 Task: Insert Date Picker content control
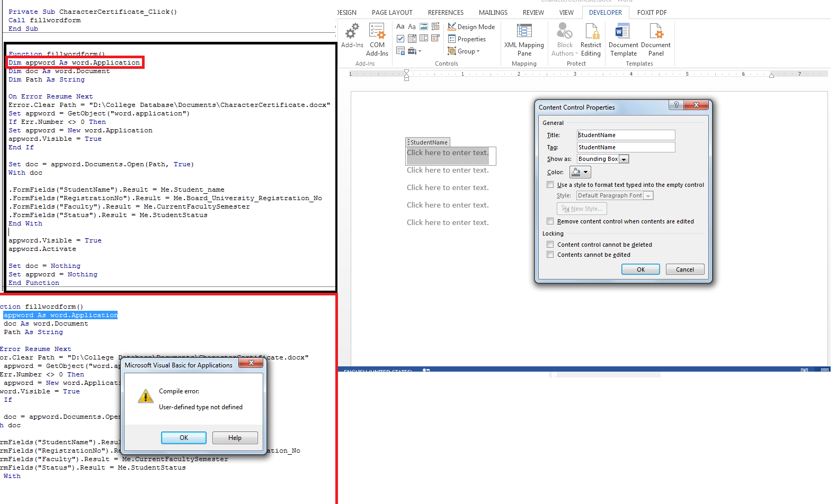tap(435, 39)
